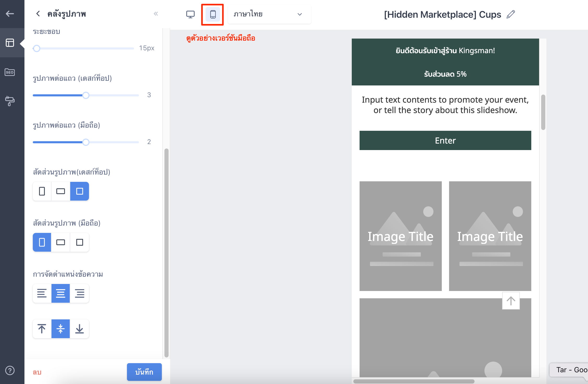Viewport: 588px width, 384px height.
Task: Select the second Image Title thumbnail
Action: coord(490,236)
